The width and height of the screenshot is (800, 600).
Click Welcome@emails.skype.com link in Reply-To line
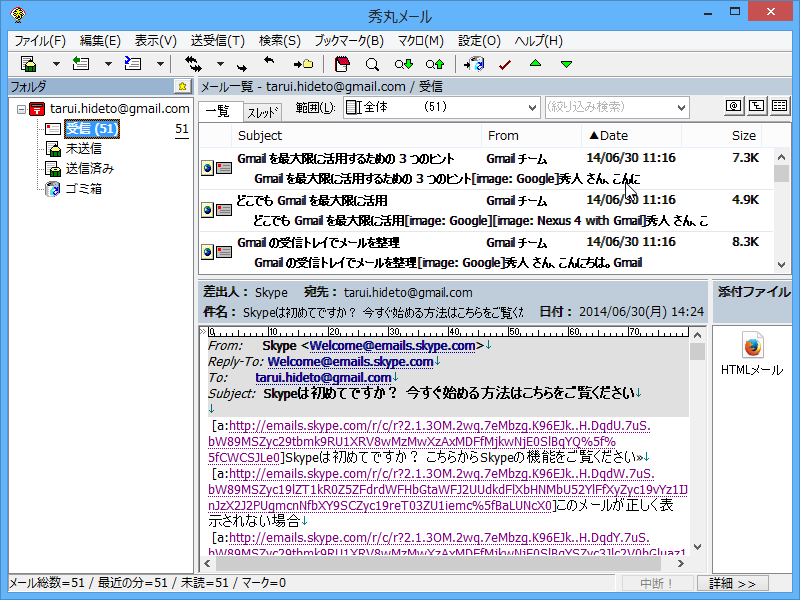(350, 362)
